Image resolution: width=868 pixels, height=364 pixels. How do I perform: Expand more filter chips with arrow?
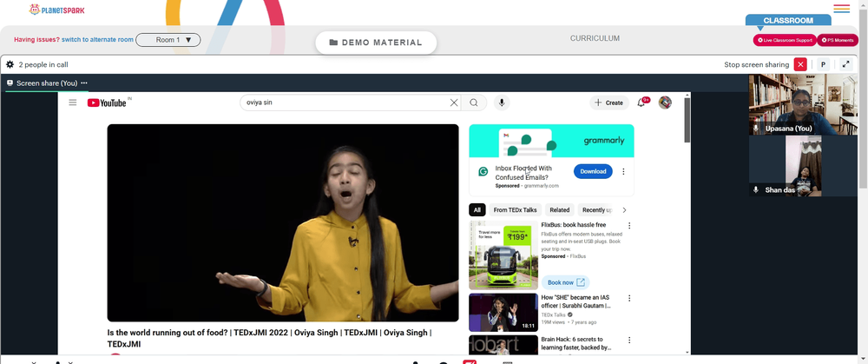point(624,210)
